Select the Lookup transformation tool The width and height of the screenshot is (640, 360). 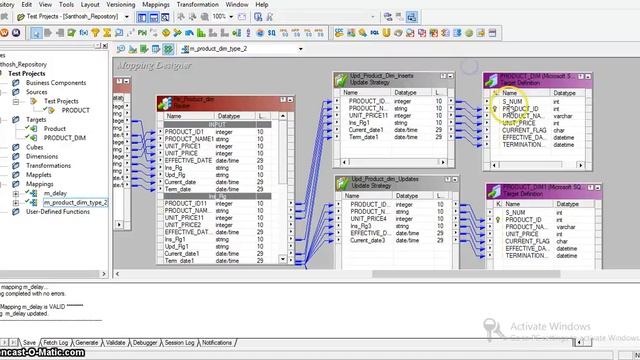pos(119,33)
